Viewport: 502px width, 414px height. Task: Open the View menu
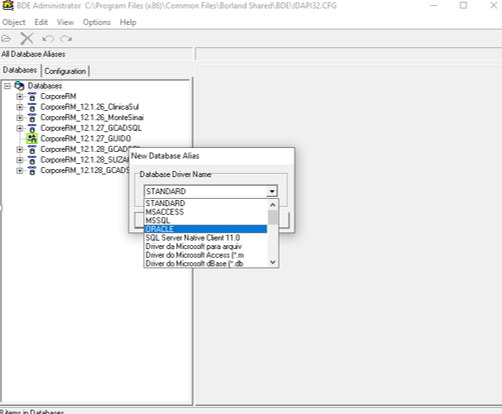pos(65,22)
